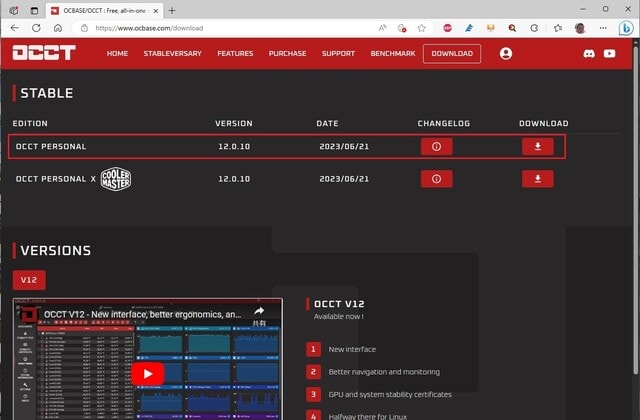Click 'Better navigation and monitoring' text

click(x=384, y=372)
